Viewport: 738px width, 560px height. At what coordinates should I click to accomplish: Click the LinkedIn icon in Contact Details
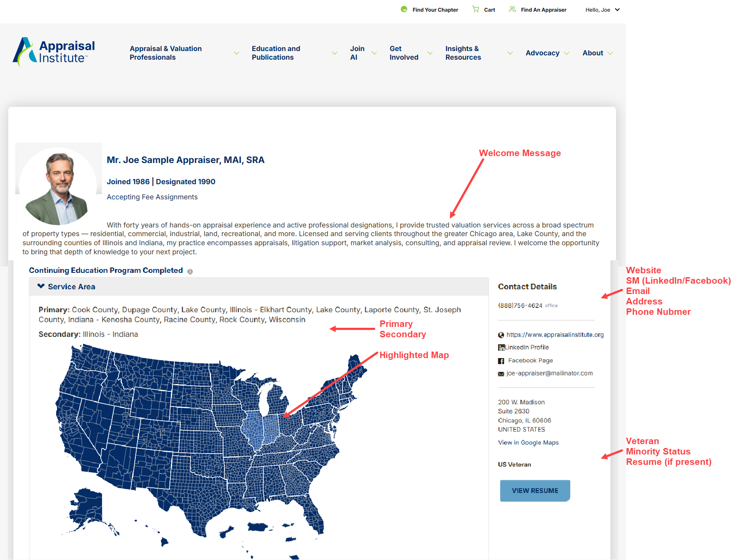(501, 347)
